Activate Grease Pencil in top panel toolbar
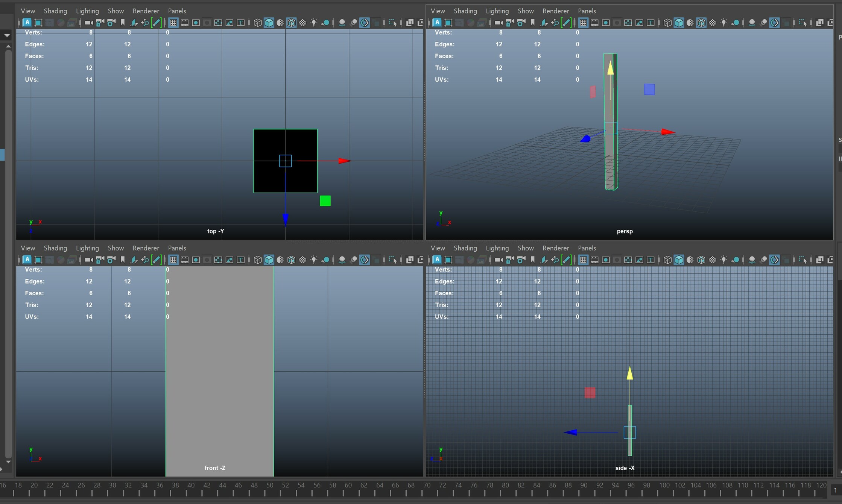This screenshot has height=504, width=842. 156,23
